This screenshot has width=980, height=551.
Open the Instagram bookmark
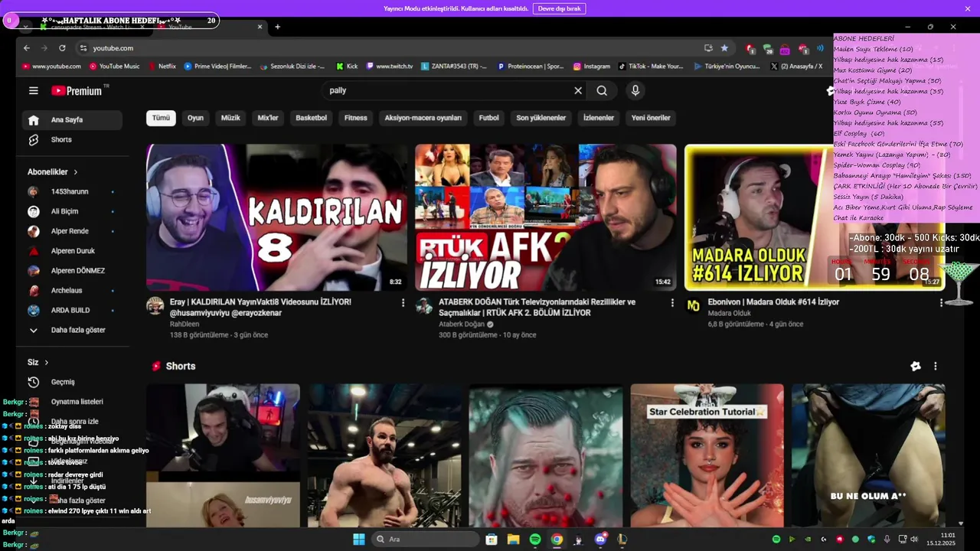[591, 67]
